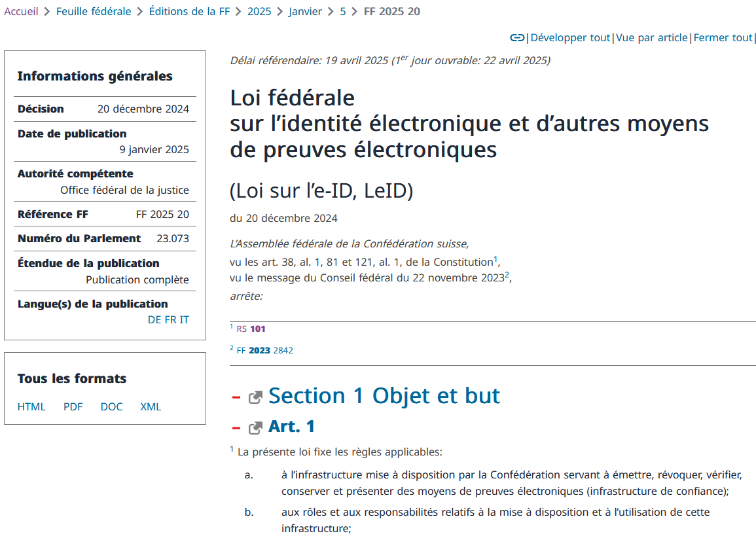Click Fermer tout link
This screenshot has width=756, height=538.
[723, 38]
